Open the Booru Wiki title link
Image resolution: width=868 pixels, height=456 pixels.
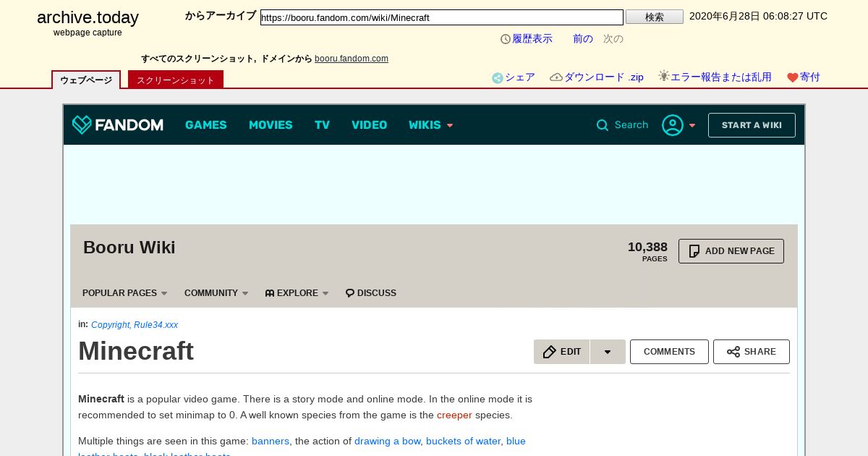129,248
